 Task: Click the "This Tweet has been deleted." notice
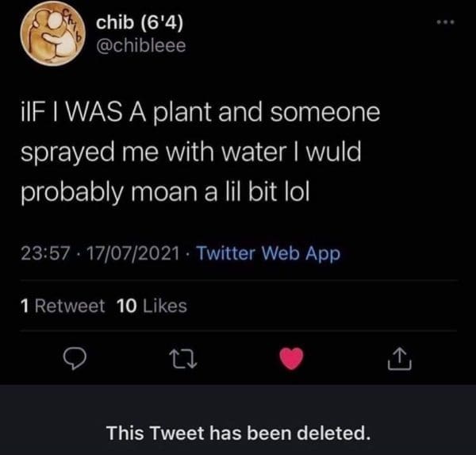(x=240, y=434)
